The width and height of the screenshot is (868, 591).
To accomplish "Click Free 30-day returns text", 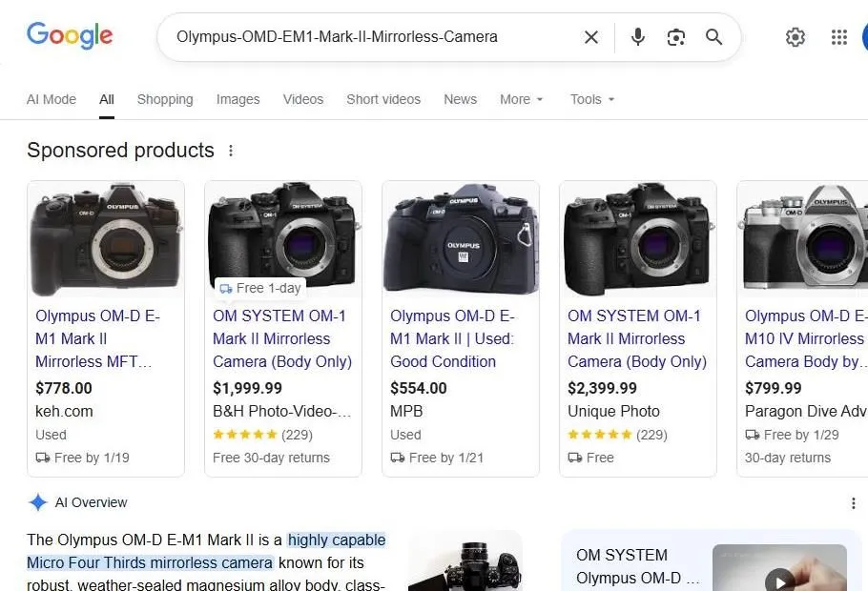I will point(271,459).
